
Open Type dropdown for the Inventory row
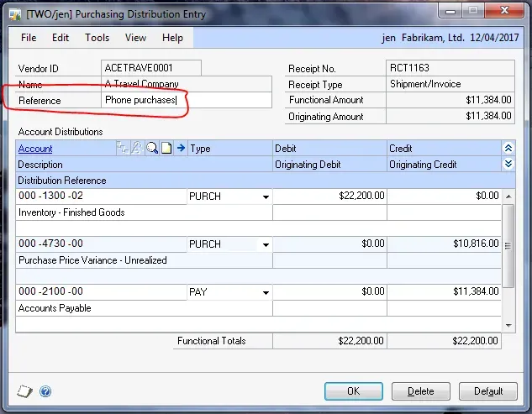point(266,197)
